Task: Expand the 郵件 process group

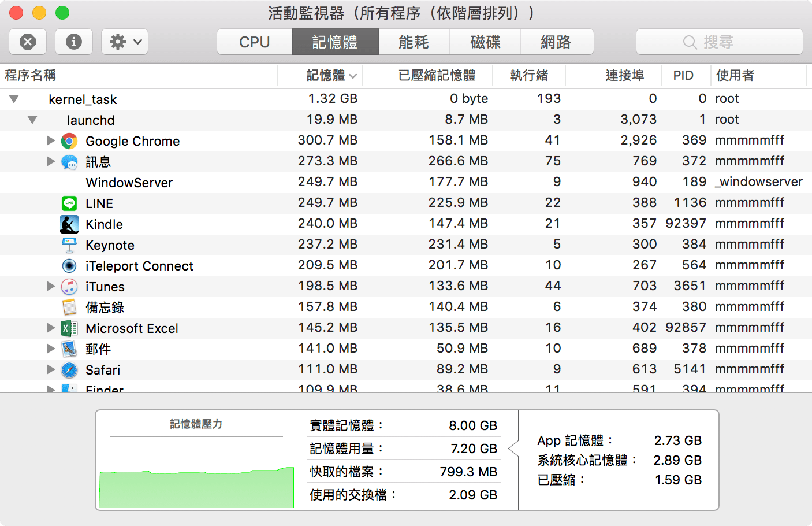Action: point(50,349)
